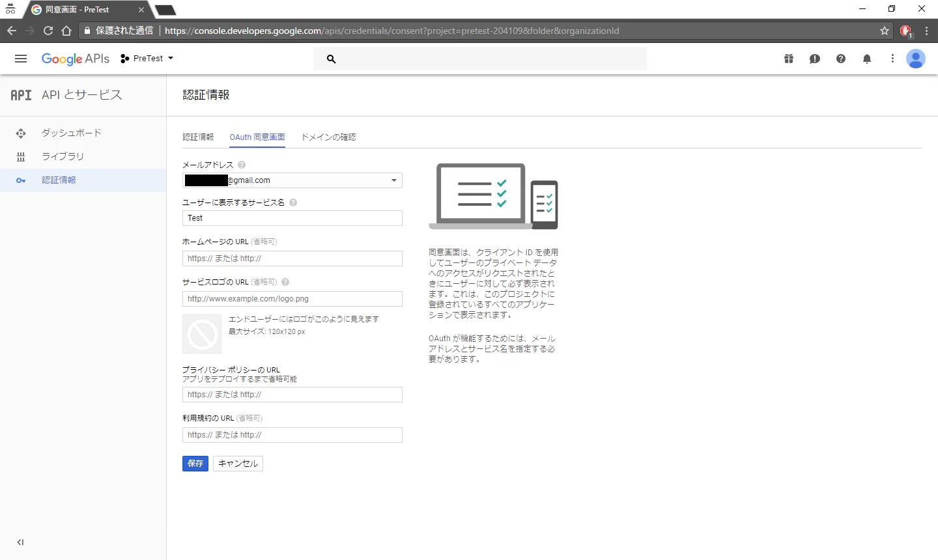Click the サービスロゴの URL input field
938x560 pixels.
[x=292, y=299]
